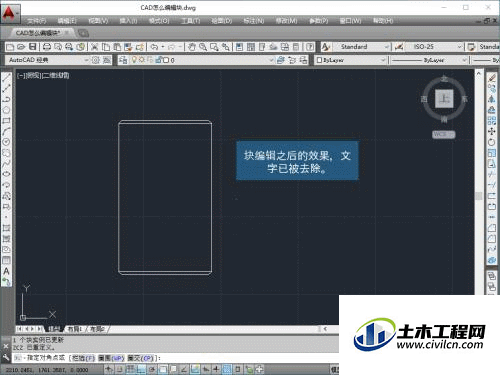Create a new drawing with New icon
Screen dimensions: 500x375
coord(10,47)
